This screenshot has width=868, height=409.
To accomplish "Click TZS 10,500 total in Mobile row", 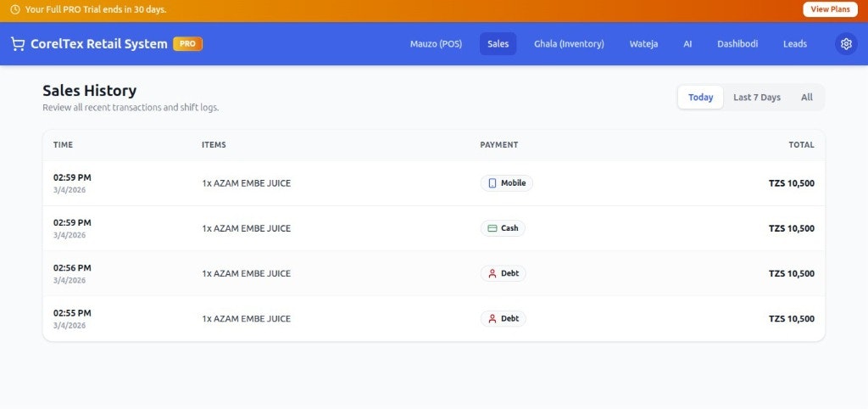I will [792, 183].
